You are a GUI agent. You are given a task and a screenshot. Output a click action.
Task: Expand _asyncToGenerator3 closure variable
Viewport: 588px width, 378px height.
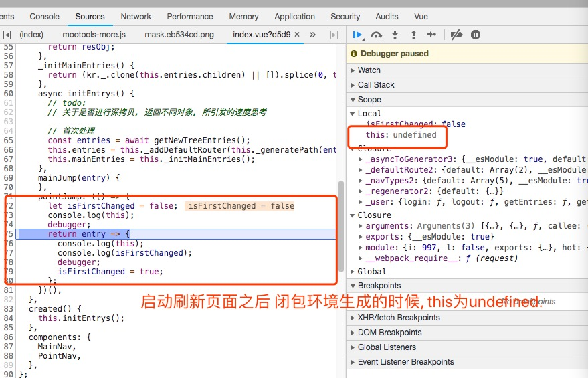coord(361,159)
